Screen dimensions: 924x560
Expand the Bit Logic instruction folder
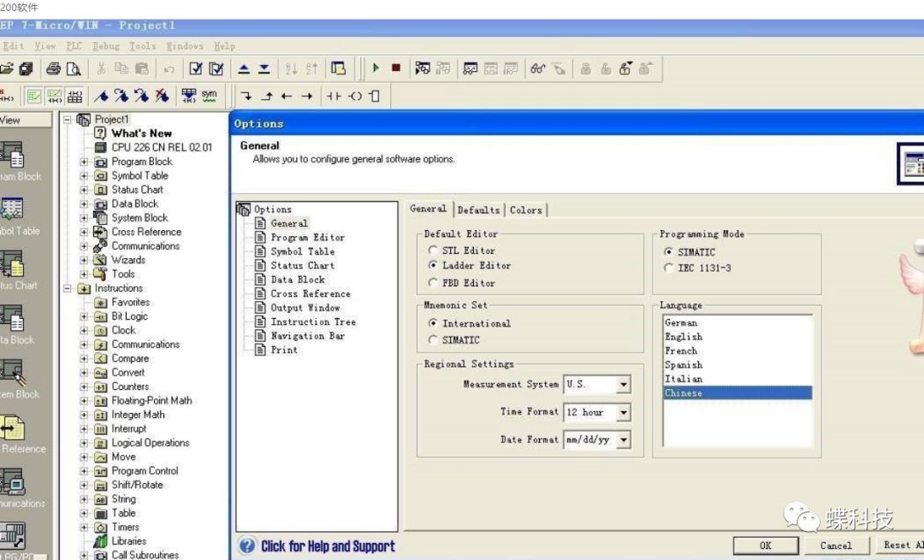pyautogui.click(x=84, y=316)
